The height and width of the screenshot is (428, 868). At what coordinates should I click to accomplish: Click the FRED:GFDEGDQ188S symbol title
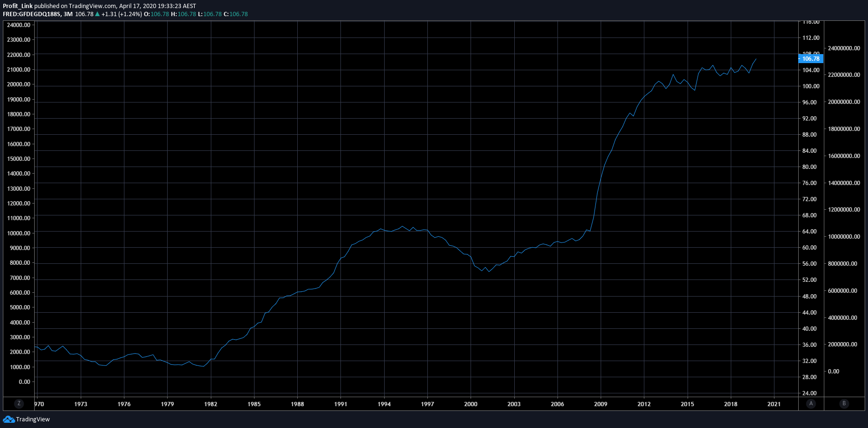(x=32, y=14)
